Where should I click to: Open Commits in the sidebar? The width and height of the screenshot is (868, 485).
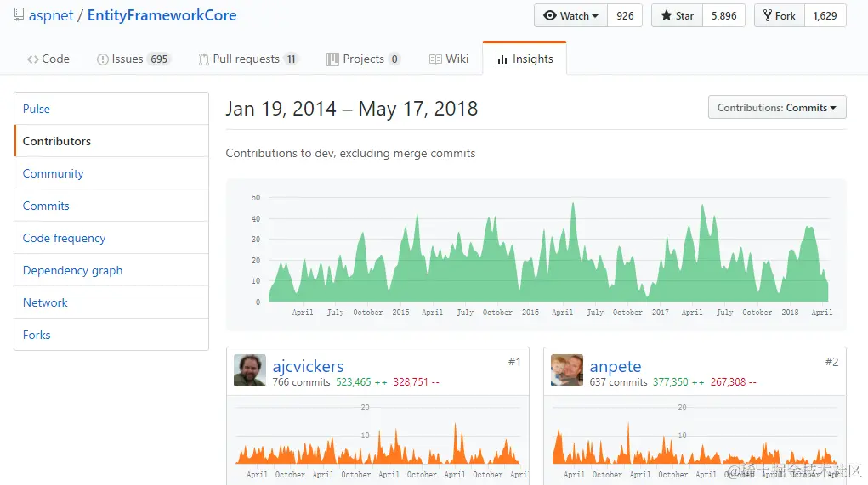[111, 206]
